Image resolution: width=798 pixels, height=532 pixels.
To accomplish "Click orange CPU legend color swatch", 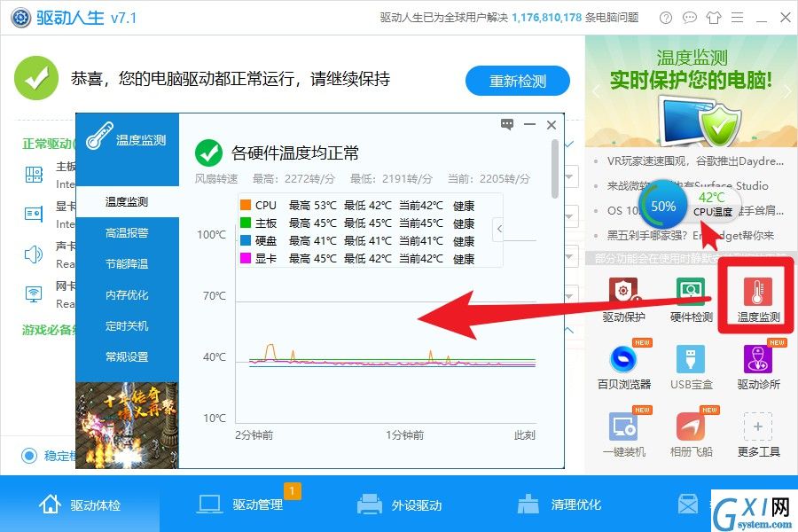I will [x=246, y=205].
